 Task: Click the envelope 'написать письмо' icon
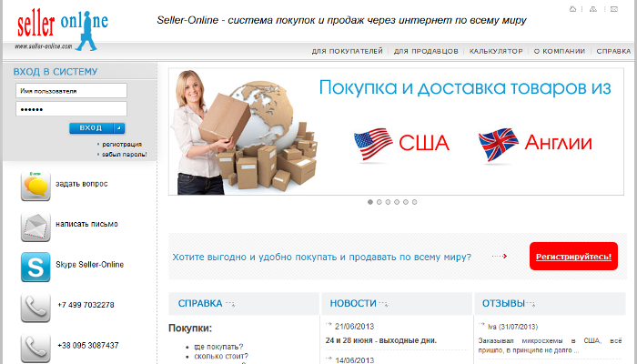coord(35,227)
